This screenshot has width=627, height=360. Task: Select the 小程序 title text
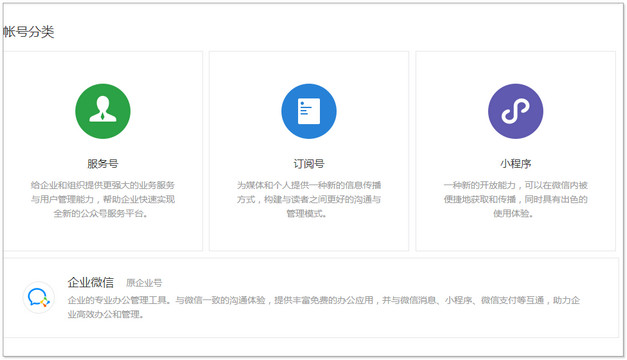515,164
